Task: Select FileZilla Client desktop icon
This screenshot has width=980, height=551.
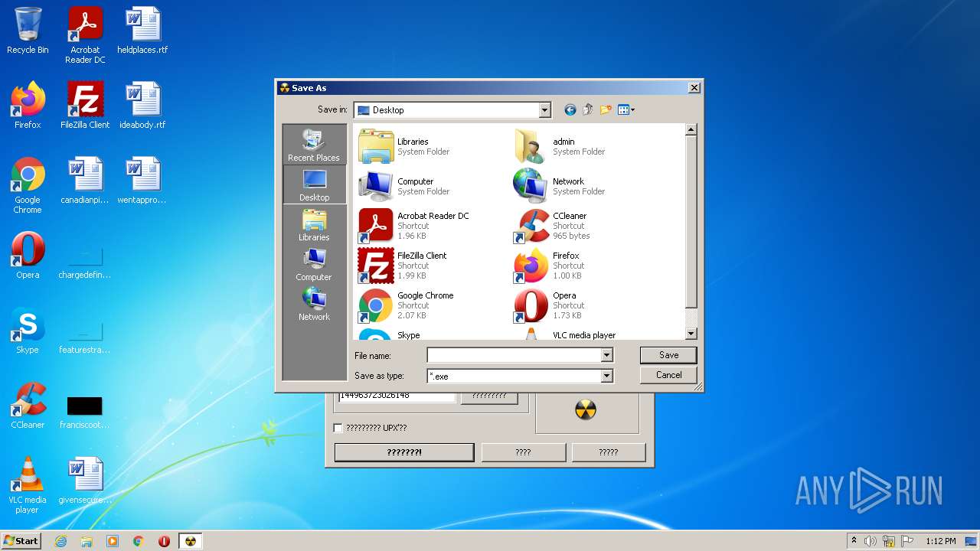Action: 85,105
